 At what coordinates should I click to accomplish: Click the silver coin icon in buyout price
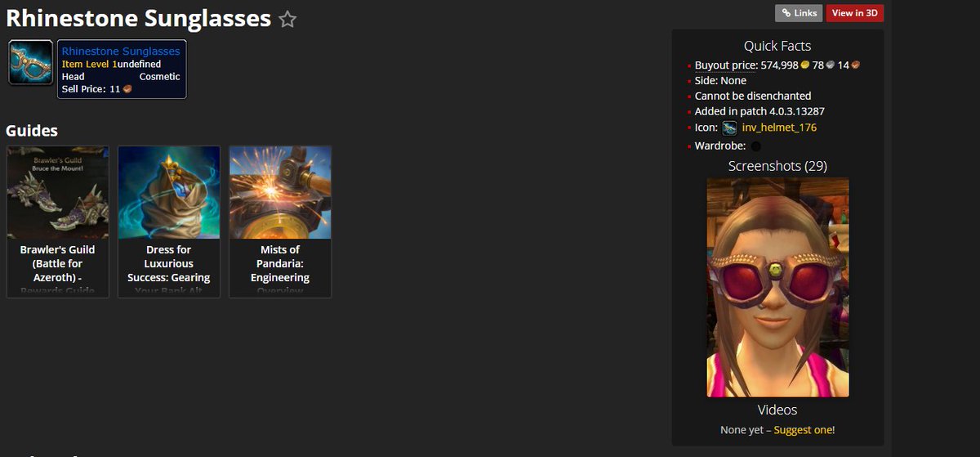coord(830,65)
